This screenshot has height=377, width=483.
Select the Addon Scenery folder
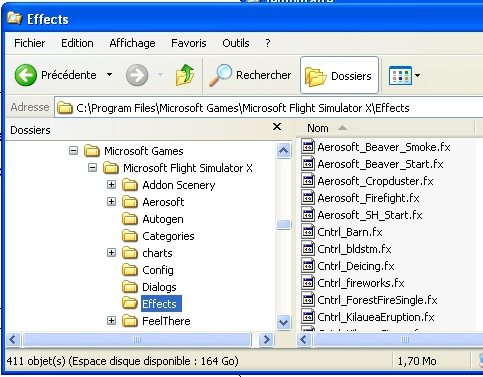click(x=179, y=185)
